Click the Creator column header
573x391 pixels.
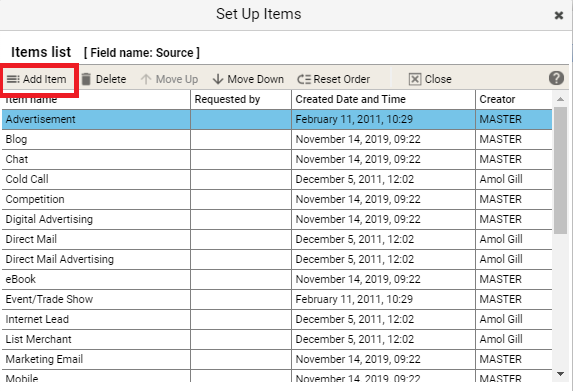pyautogui.click(x=514, y=99)
